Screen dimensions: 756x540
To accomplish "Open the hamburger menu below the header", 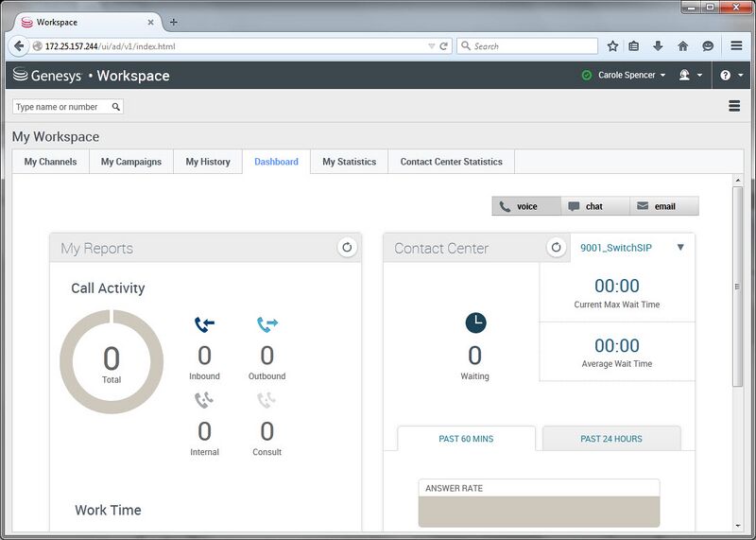I will click(x=734, y=107).
